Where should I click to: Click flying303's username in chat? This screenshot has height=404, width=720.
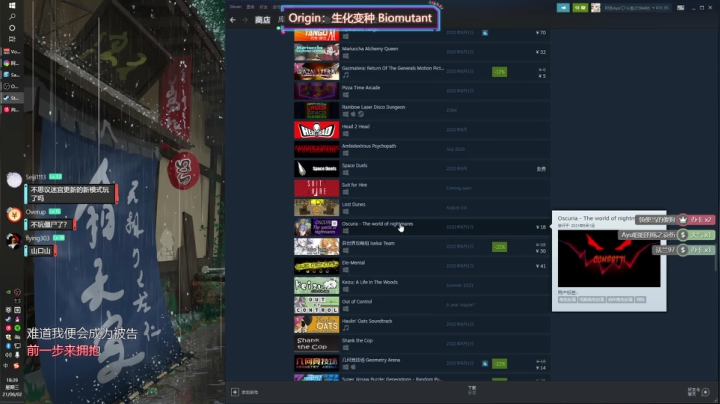[38, 238]
